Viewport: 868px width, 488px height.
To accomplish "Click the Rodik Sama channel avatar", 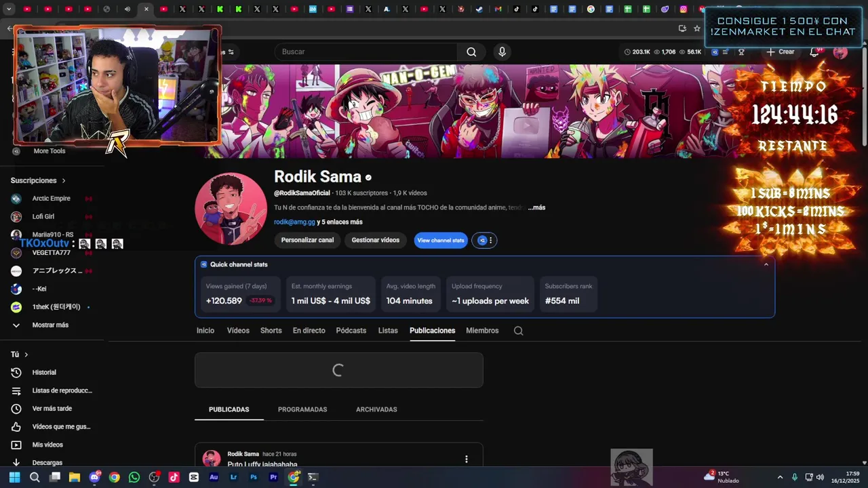I will (x=231, y=208).
